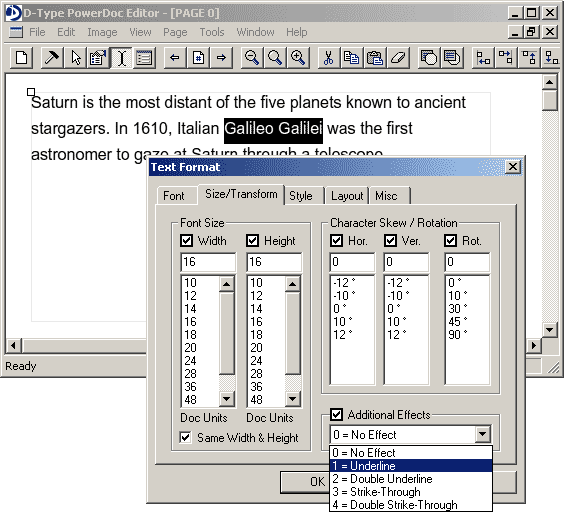Toggle the Hor. skew checkbox

(336, 240)
